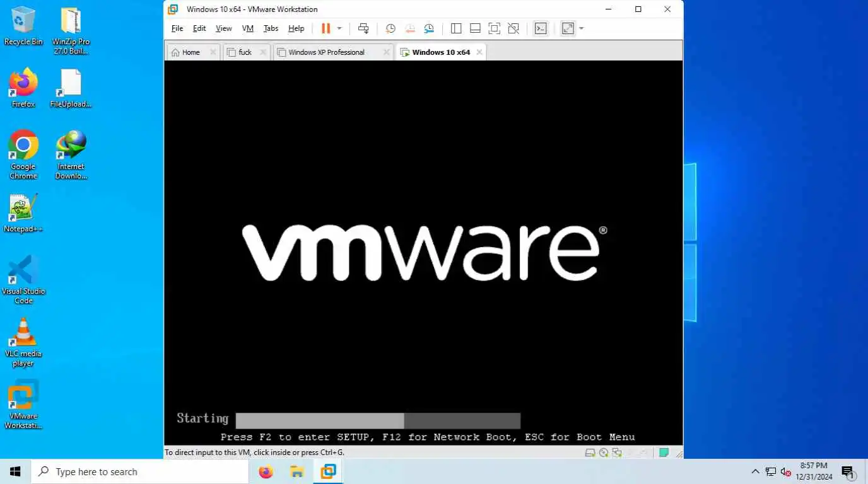The image size is (868, 484).
Task: Open the Windows Start menu
Action: point(15,471)
